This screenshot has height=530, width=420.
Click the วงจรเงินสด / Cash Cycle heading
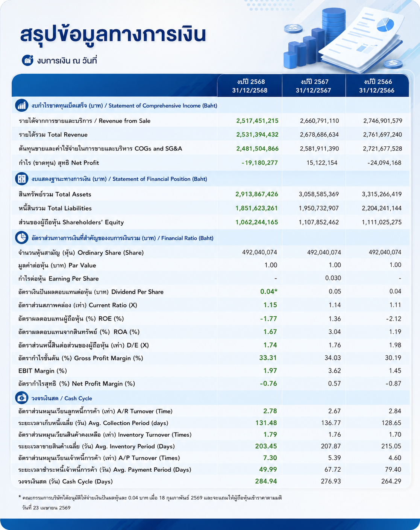point(62,398)
